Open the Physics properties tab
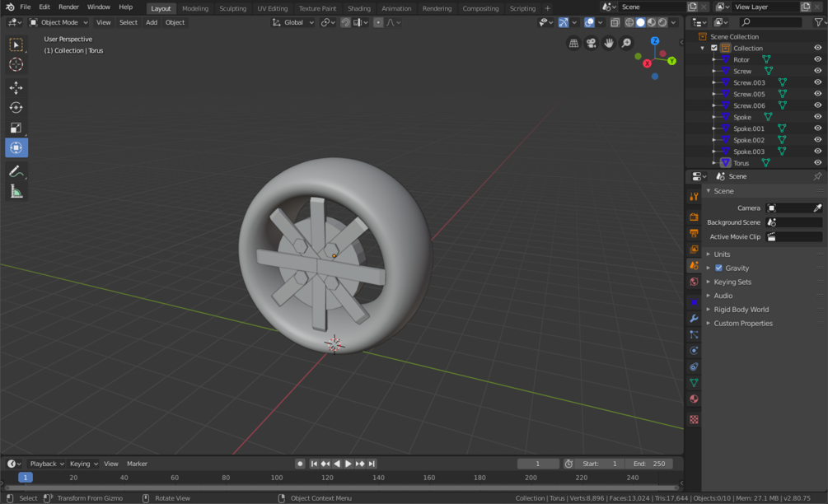This screenshot has height=504, width=828. tap(694, 350)
